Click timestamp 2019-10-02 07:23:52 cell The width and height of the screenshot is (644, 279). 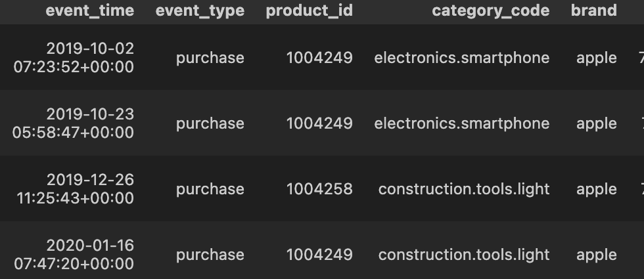pos(74,58)
